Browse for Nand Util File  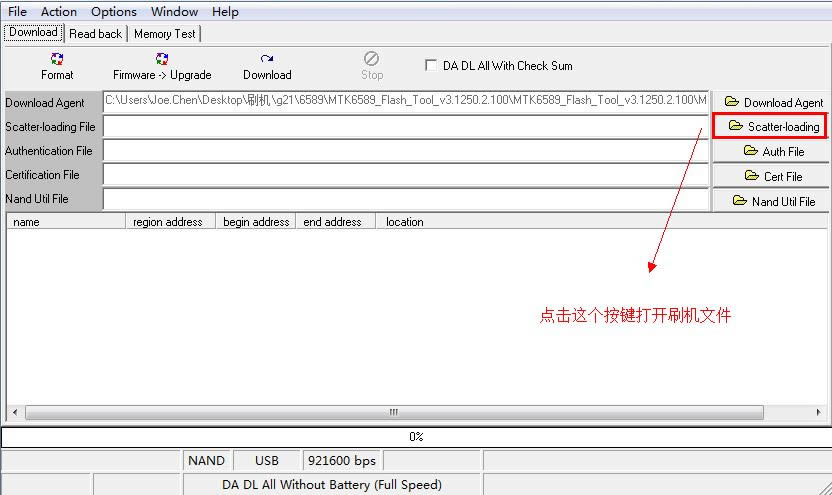tap(772, 201)
